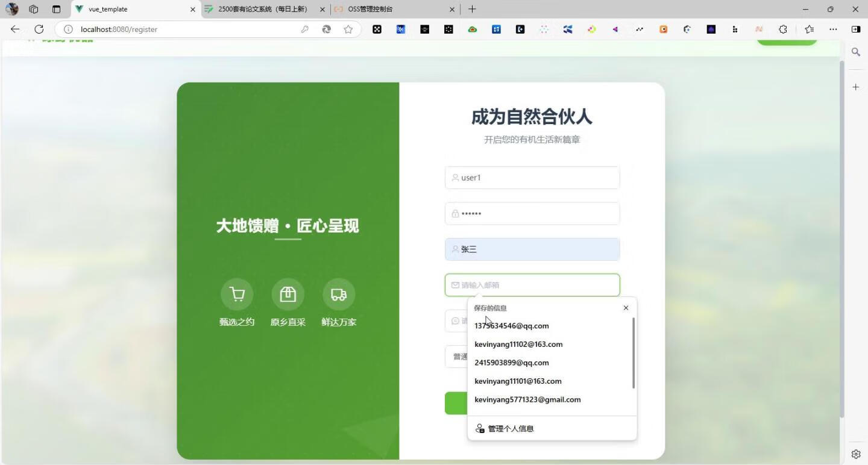Close the vue_template tab

[193, 9]
